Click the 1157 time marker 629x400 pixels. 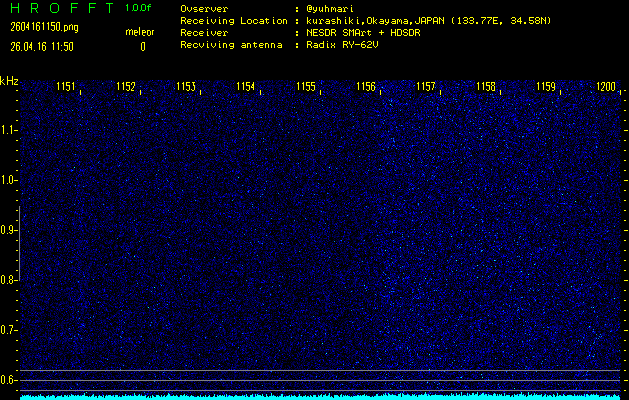tap(426, 87)
